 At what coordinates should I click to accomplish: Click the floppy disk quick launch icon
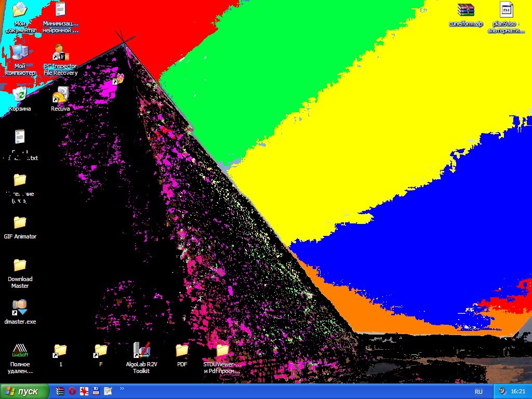[x=96, y=391]
